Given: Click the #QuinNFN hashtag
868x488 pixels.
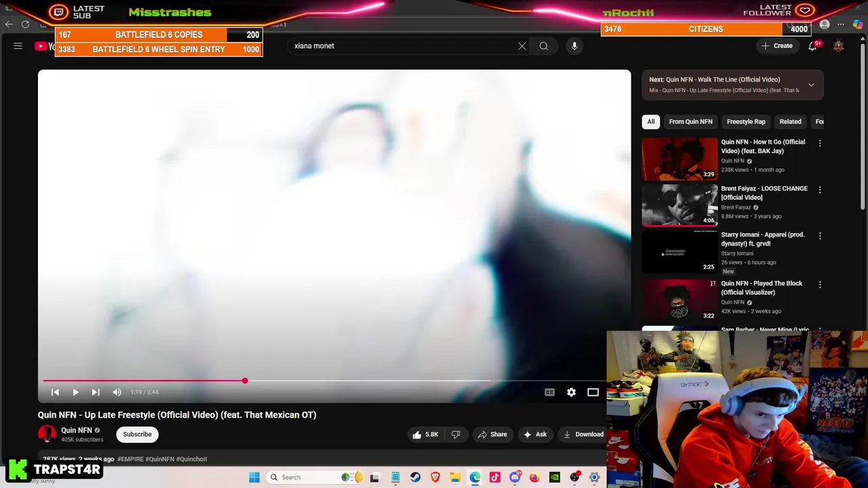Looking at the screenshot, I should pos(160,459).
